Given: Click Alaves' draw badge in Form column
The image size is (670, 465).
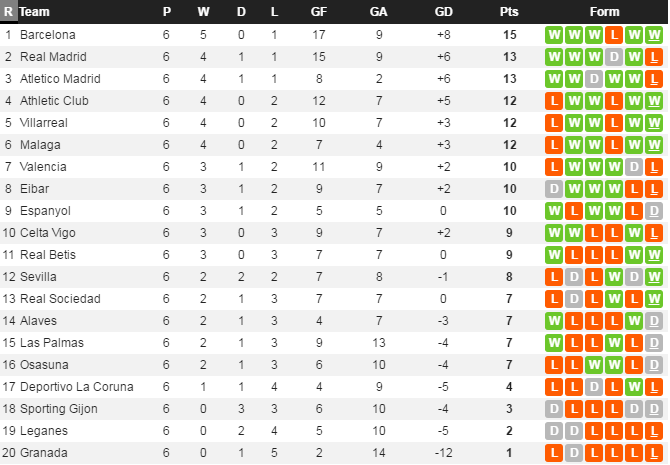Looking at the screenshot, I should (654, 321).
